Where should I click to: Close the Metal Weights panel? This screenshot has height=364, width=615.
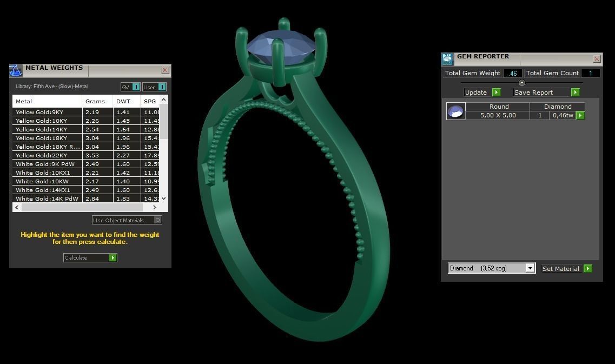pyautogui.click(x=165, y=70)
